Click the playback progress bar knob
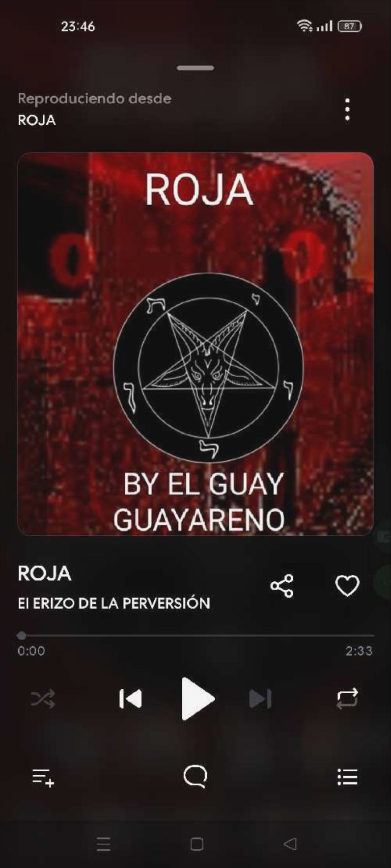The image size is (391, 868). click(x=22, y=635)
